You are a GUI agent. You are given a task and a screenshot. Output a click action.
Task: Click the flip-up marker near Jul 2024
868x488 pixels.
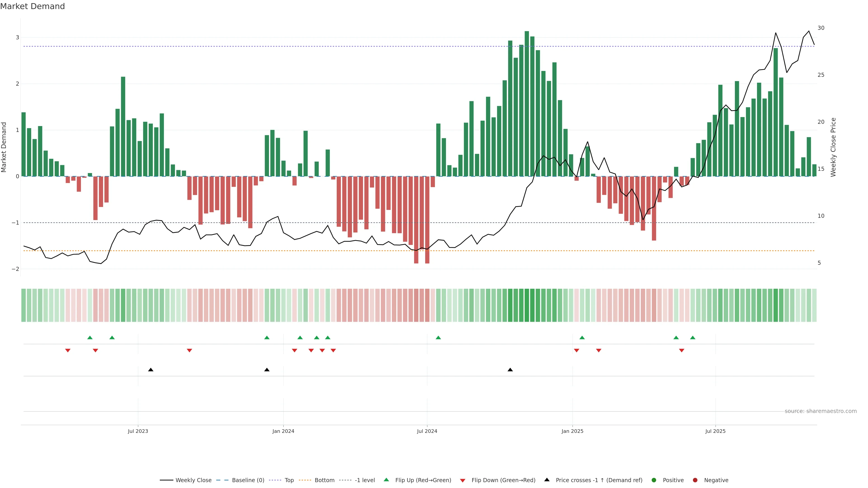tap(438, 338)
